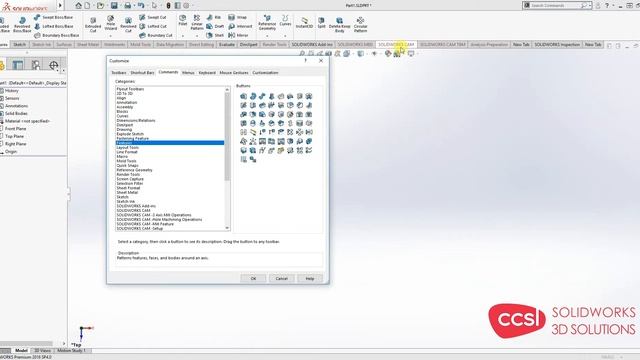Click the Split tool
Image resolution: width=640 pixels, height=360 pixels.
(x=322, y=22)
